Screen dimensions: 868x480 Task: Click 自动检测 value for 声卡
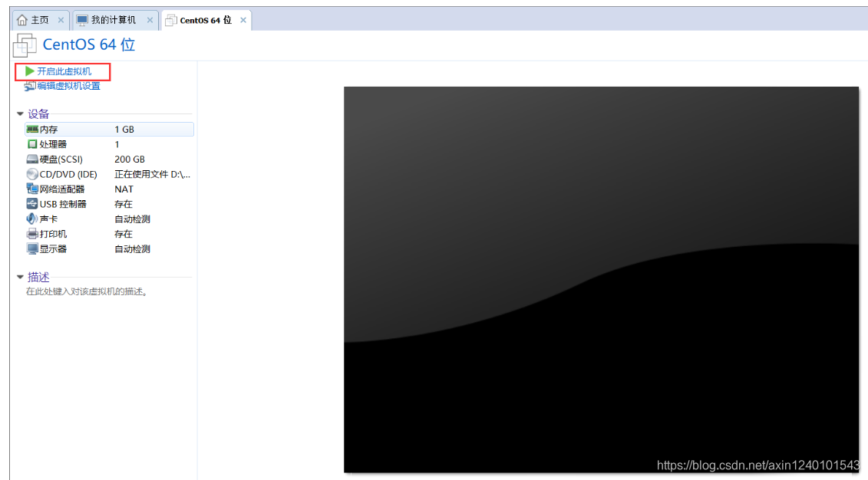coord(132,219)
